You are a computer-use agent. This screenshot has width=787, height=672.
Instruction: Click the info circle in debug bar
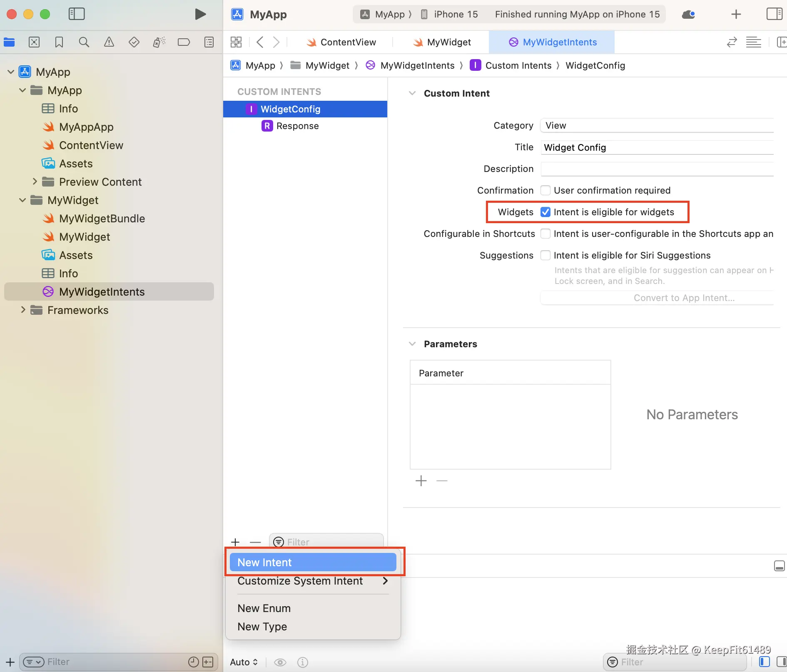[x=303, y=662]
